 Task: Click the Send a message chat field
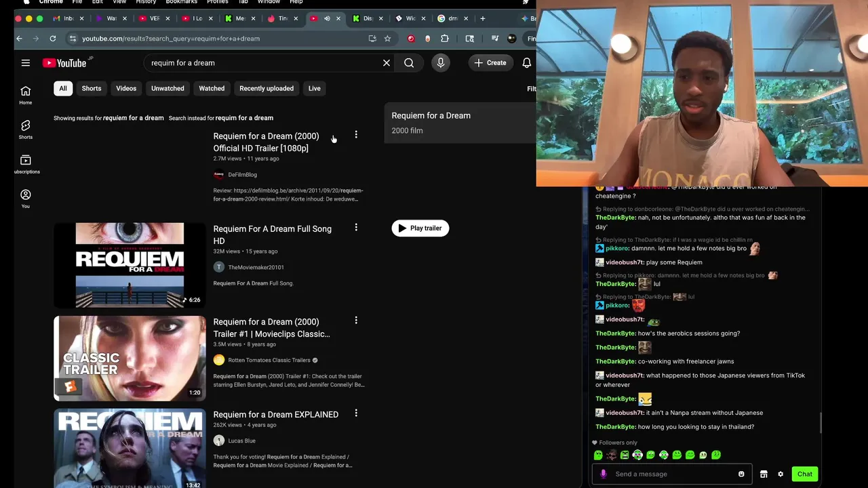(x=671, y=474)
